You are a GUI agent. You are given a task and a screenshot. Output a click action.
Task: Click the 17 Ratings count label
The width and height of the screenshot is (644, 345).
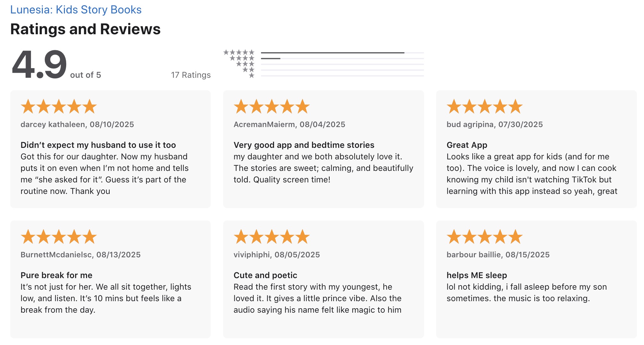(x=191, y=75)
